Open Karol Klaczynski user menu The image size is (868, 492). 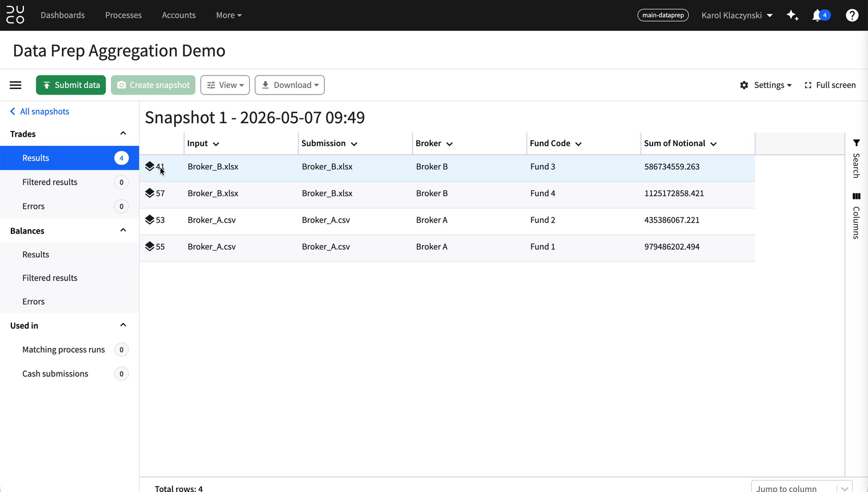click(x=737, y=15)
